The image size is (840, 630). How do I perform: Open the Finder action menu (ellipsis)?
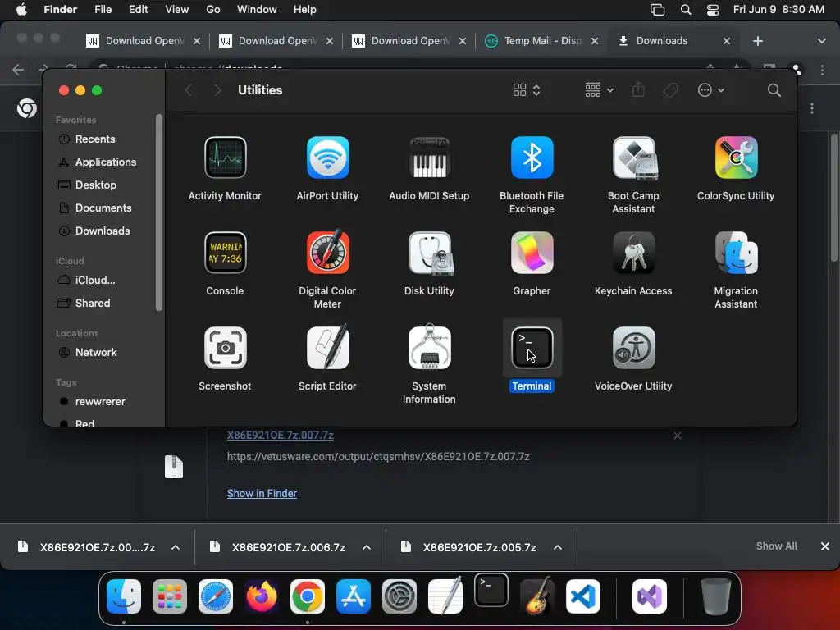pos(711,90)
